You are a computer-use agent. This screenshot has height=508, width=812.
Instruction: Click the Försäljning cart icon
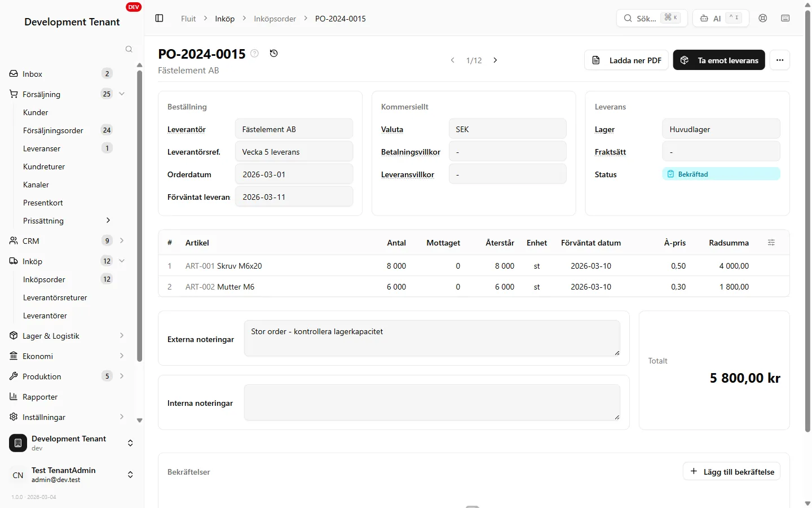coord(14,94)
